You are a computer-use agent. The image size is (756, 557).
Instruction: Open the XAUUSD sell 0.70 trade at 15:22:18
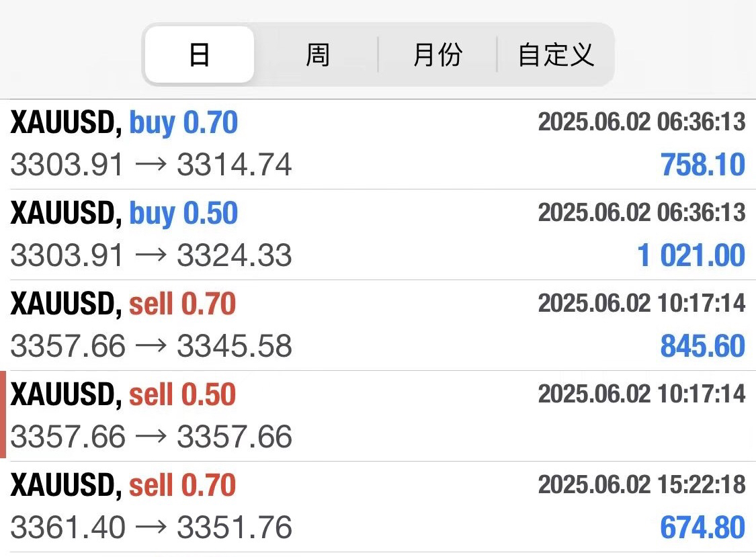[378, 507]
